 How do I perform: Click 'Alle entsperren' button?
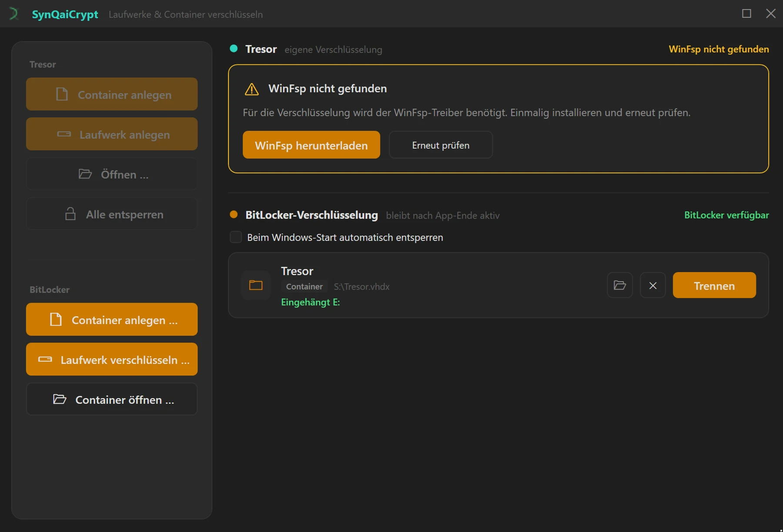[112, 214]
